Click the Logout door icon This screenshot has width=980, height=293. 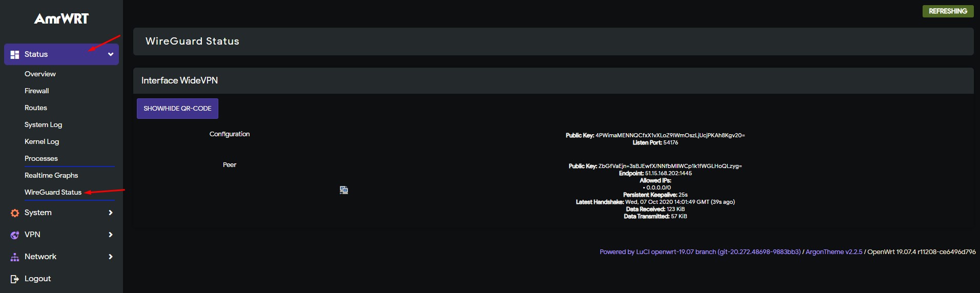[15, 279]
